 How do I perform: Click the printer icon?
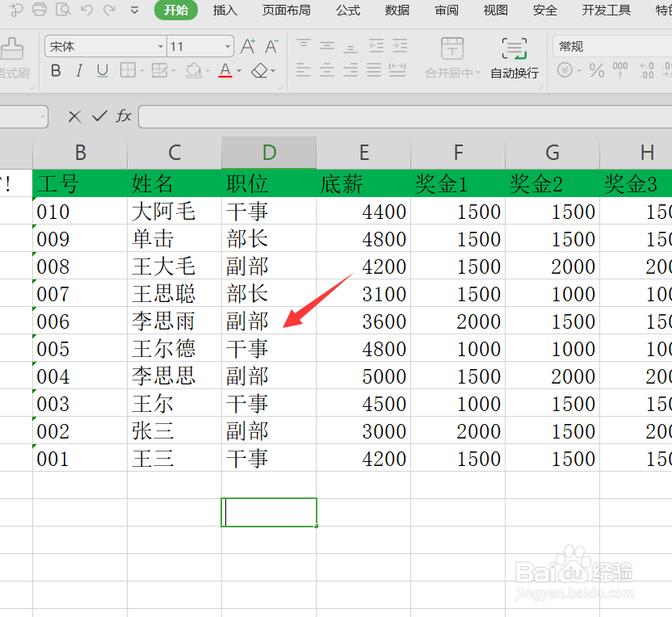pyautogui.click(x=39, y=10)
